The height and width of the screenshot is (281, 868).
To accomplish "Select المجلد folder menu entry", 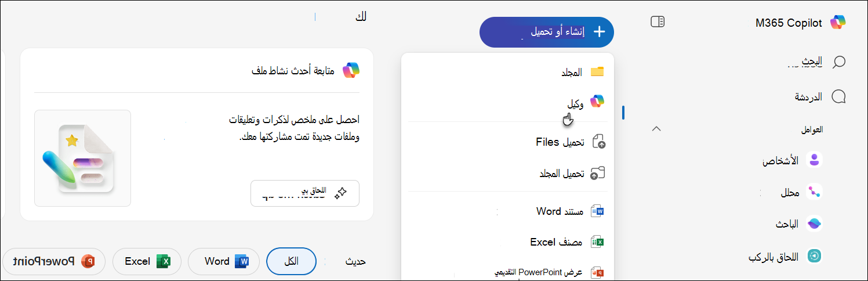I will (x=507, y=72).
